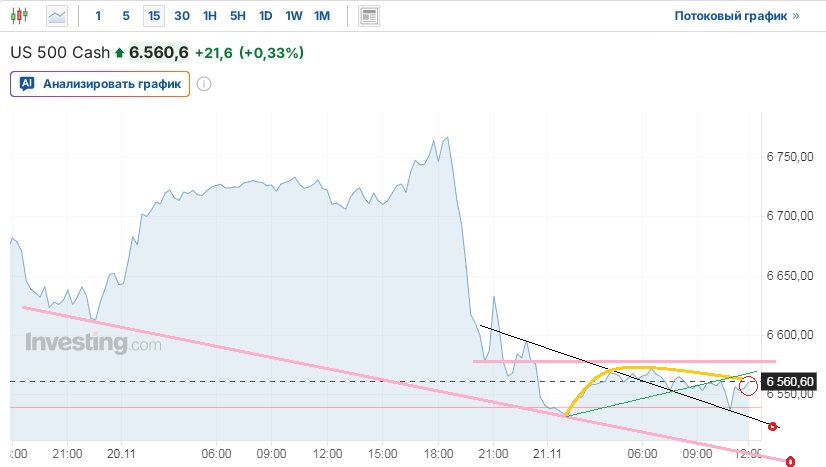
Task: Set the chart to 1W timeframe
Action: tap(293, 16)
